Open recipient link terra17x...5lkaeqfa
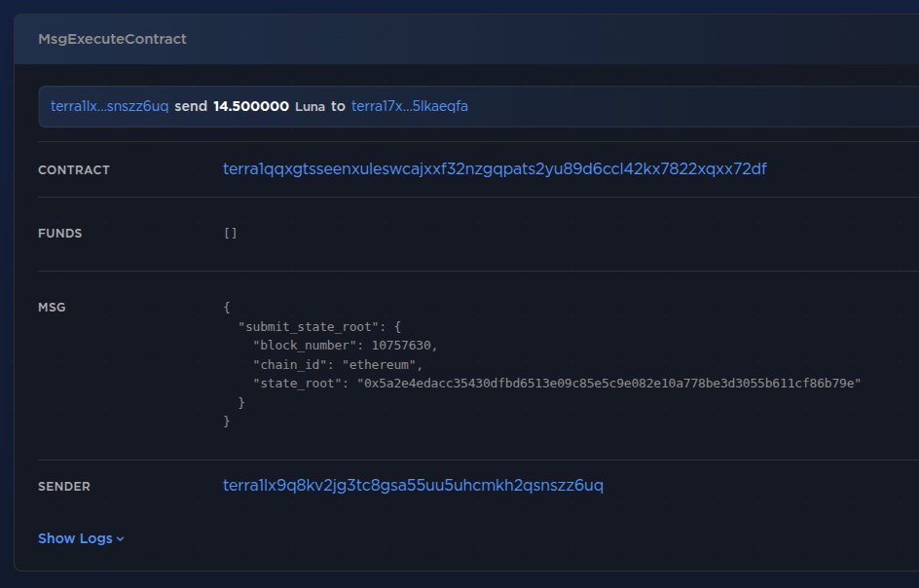This screenshot has height=588, width=919. point(410,106)
